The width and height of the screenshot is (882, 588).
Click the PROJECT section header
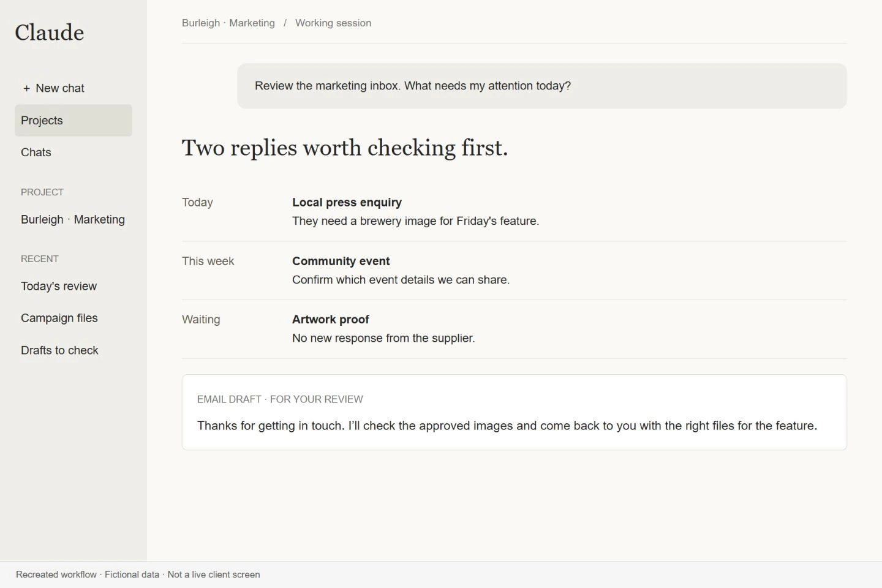click(x=42, y=192)
